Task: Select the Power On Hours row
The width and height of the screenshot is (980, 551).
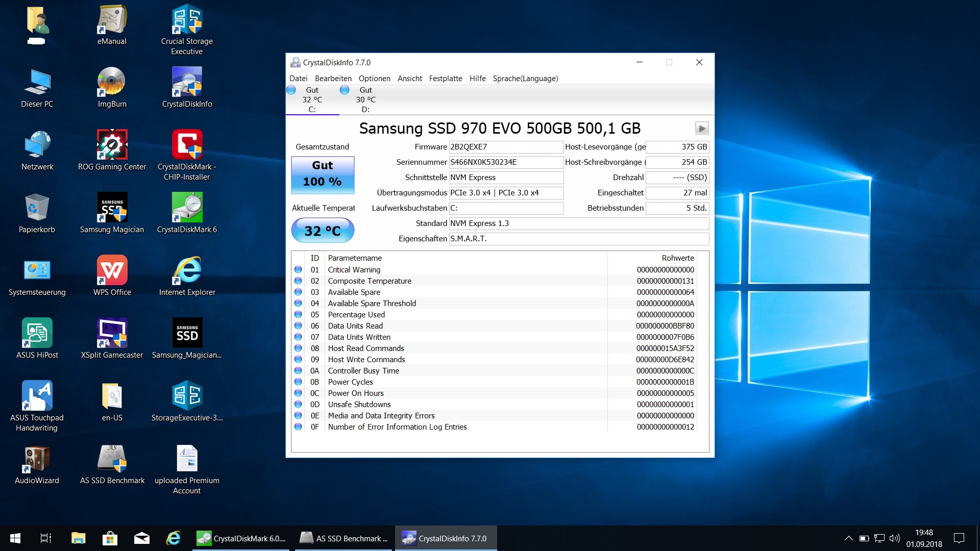Action: [x=356, y=393]
